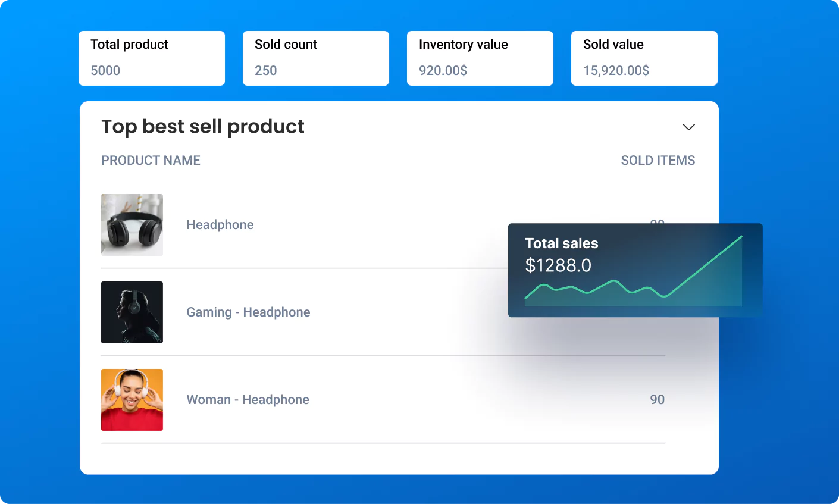Sort by PRODUCT NAME column header
Screen dimensions: 839x504
tap(151, 161)
